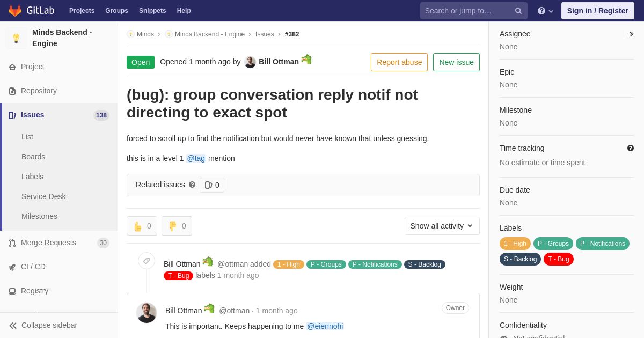The image size is (644, 338).
Task: Click the activity feed T - Bug label
Action: pos(179,276)
